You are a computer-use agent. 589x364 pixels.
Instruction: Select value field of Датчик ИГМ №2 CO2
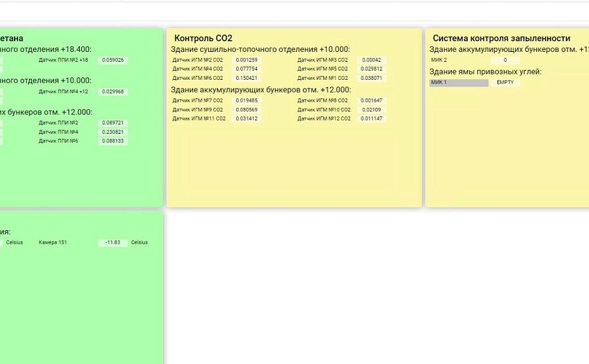pos(246,60)
